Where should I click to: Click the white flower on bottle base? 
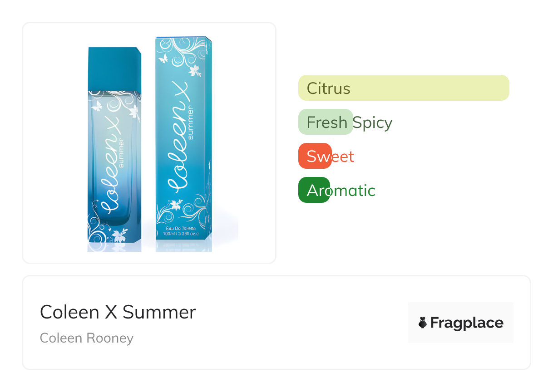click(119, 236)
